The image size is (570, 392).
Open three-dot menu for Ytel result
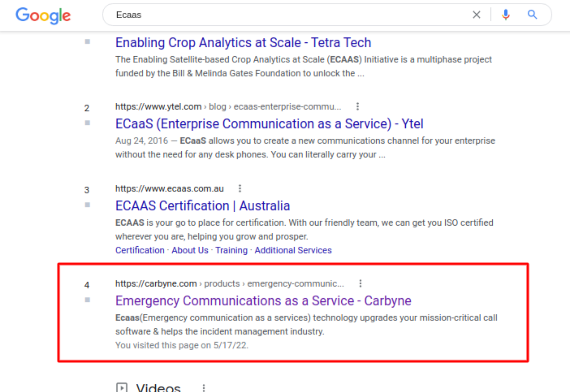pos(358,106)
